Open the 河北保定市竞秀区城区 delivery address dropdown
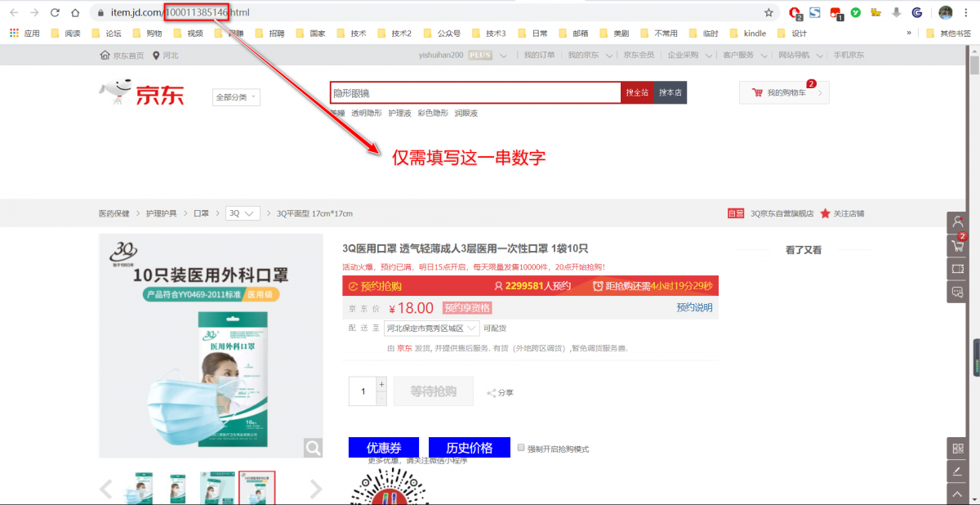980x505 pixels. tap(431, 328)
